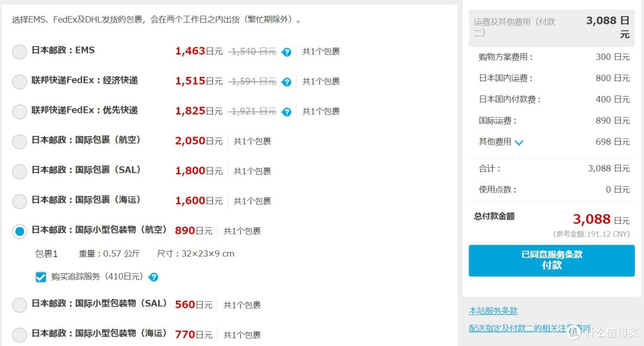Screen dimensions: 644x346
Task: Click question mark next to FedEx经济快递 price
Action: [287, 82]
